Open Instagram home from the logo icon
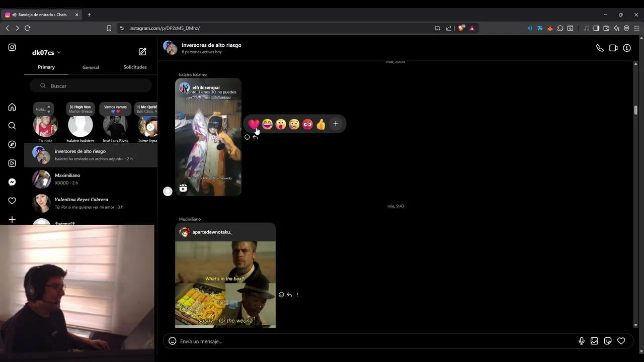This screenshot has height=362, width=644. coord(12,47)
